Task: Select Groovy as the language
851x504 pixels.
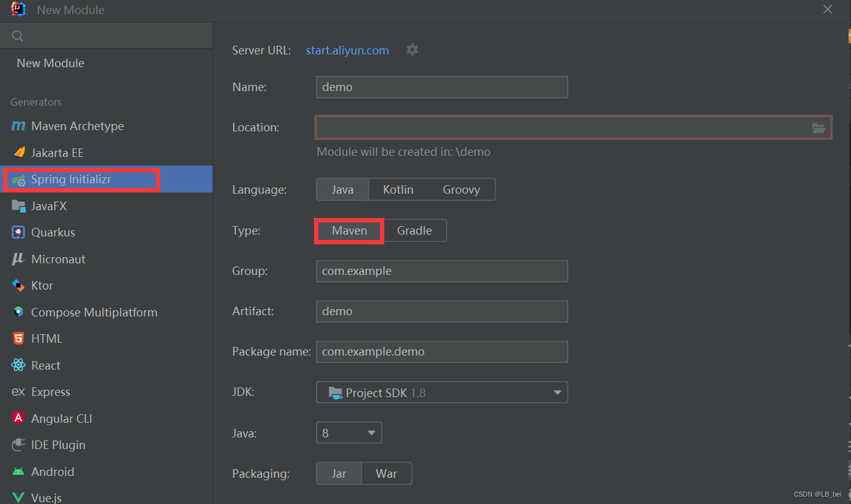Action: (x=461, y=189)
